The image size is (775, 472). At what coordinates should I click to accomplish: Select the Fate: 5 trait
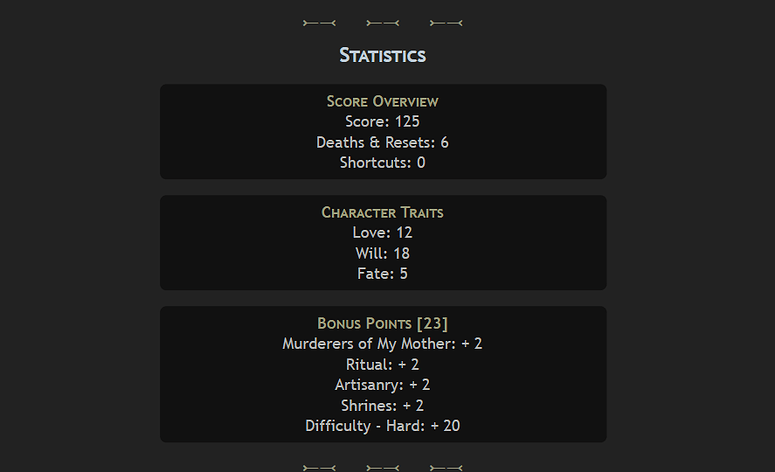click(383, 274)
